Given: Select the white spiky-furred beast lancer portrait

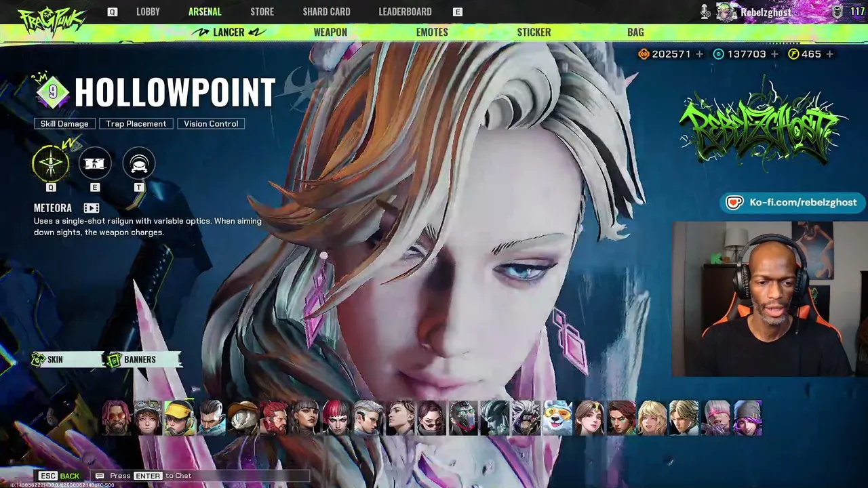Looking at the screenshot, I should 526,418.
